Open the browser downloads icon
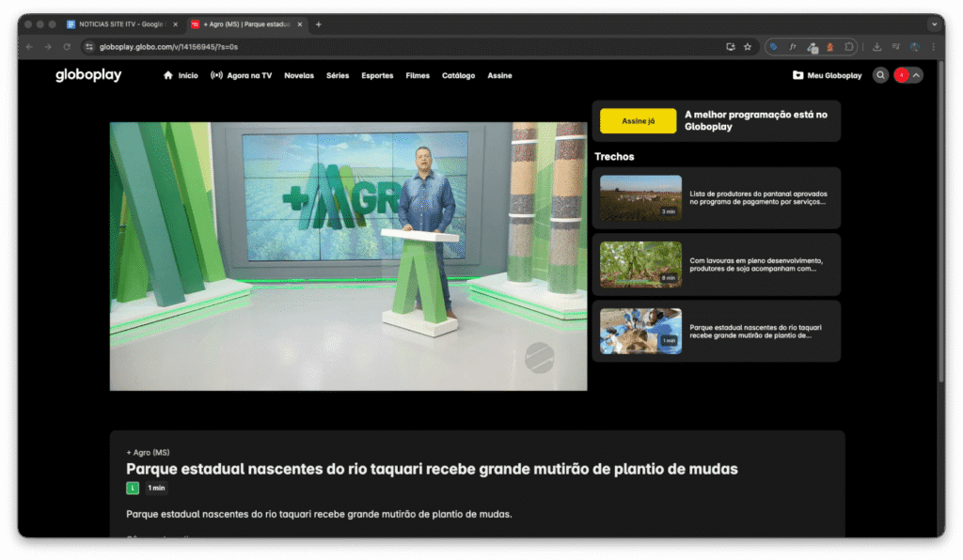 (x=877, y=47)
